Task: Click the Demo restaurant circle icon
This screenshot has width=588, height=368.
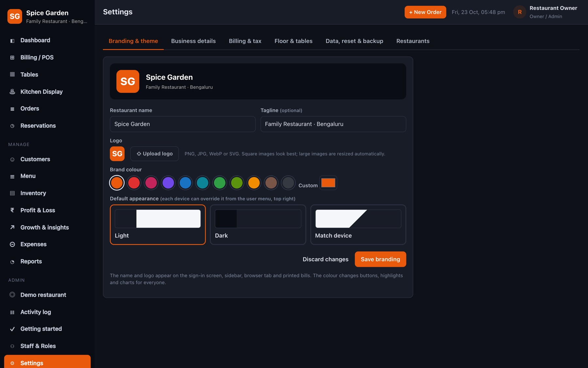Action: 12,295
